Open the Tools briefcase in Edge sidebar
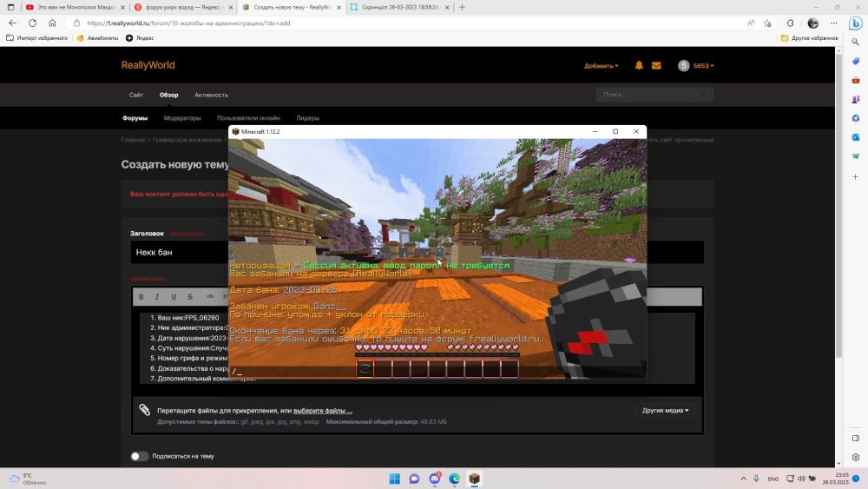Image resolution: width=868 pixels, height=489 pixels. (856, 80)
